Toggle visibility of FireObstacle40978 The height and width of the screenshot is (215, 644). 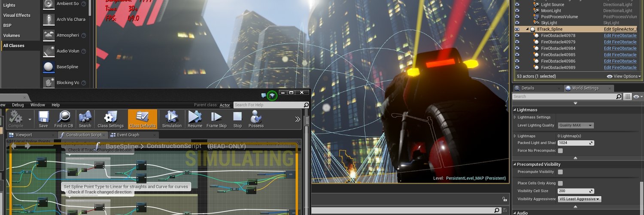click(x=517, y=35)
